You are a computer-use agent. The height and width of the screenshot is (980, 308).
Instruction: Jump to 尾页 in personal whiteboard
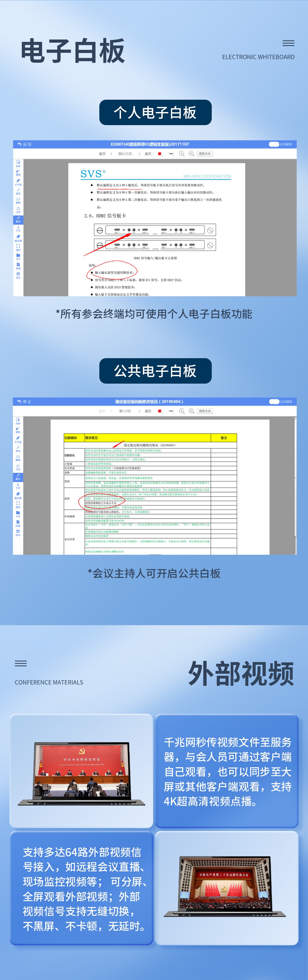(148, 154)
